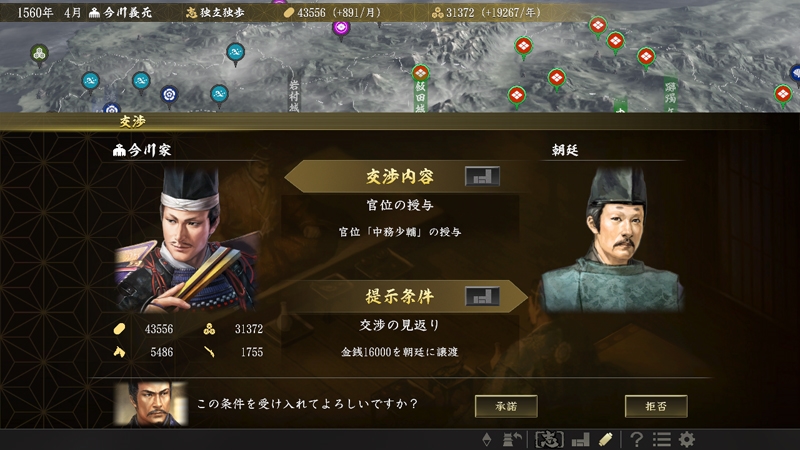Open chart icon beside 提示条件 header
Image resolution: width=800 pixels, height=450 pixels.
tap(482, 296)
